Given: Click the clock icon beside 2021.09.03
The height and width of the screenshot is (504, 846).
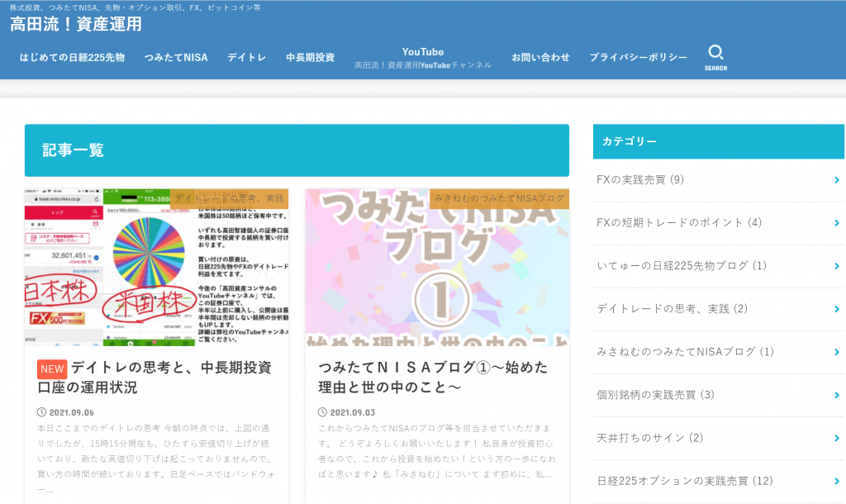Looking at the screenshot, I should [x=323, y=412].
